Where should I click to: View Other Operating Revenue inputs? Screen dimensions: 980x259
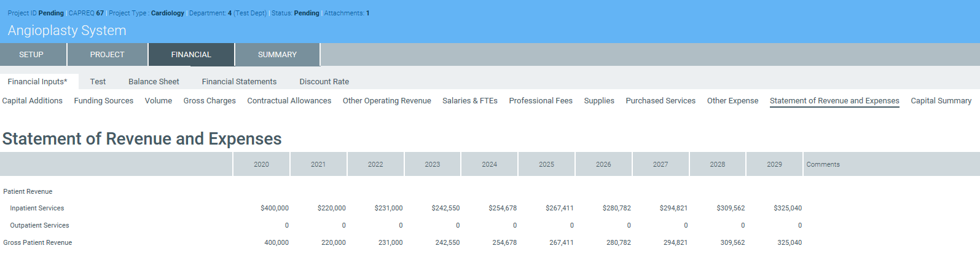(x=386, y=101)
